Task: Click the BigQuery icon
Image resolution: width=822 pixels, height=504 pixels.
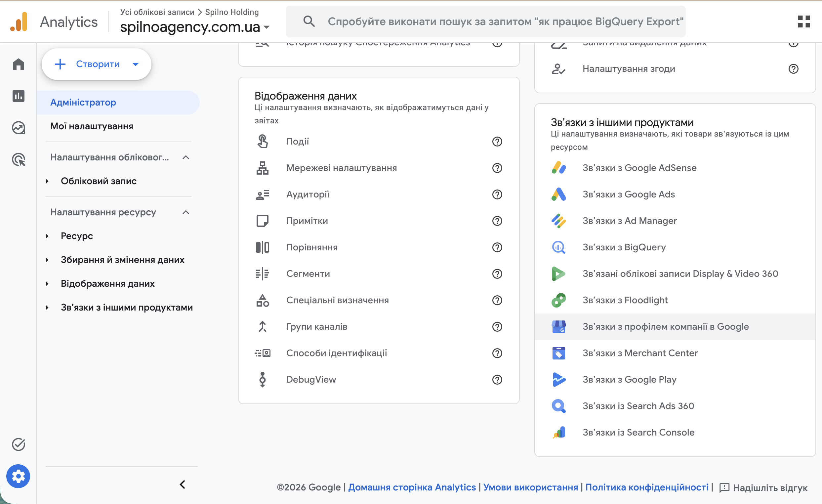Action: 558,247
